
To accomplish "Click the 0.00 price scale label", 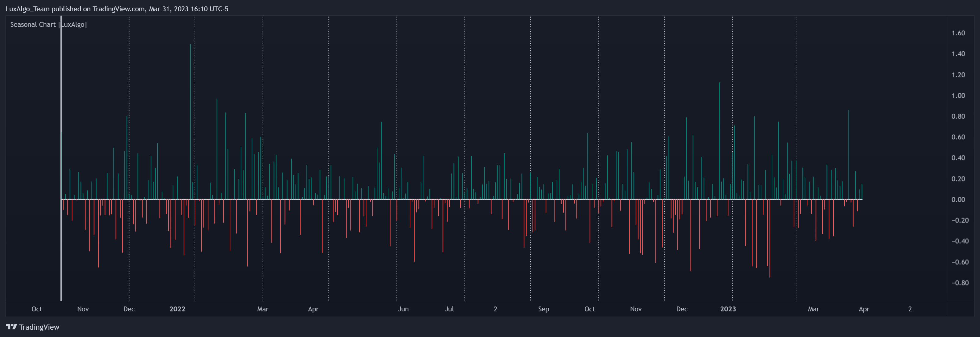I will point(958,199).
